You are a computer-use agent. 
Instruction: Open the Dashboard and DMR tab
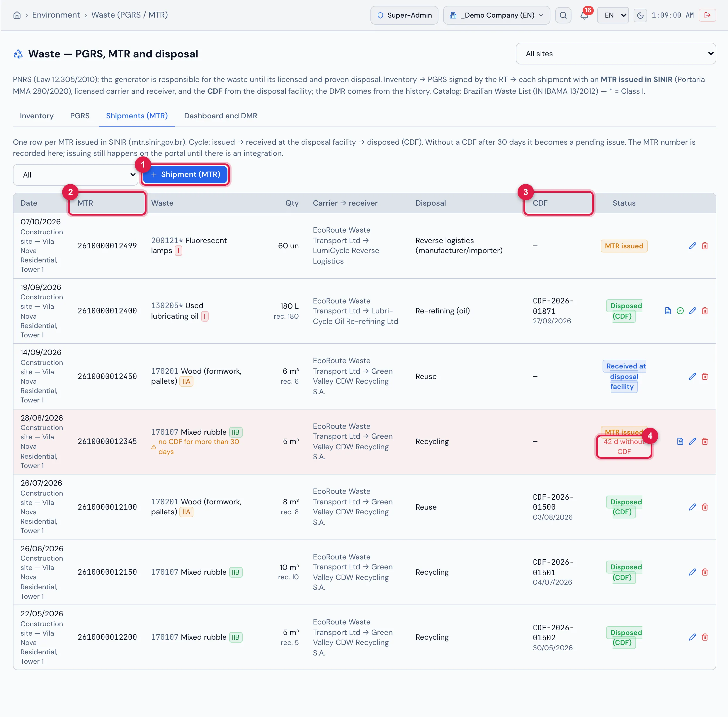221,116
